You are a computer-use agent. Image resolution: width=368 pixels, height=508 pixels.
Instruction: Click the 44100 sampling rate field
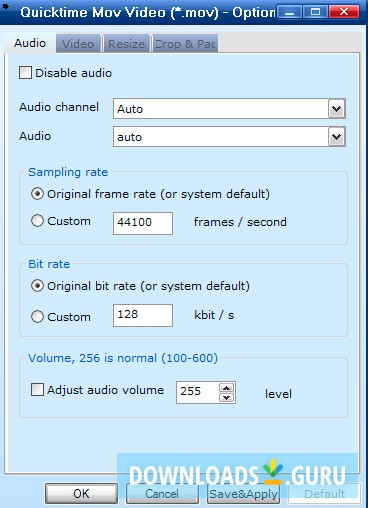[x=143, y=223]
